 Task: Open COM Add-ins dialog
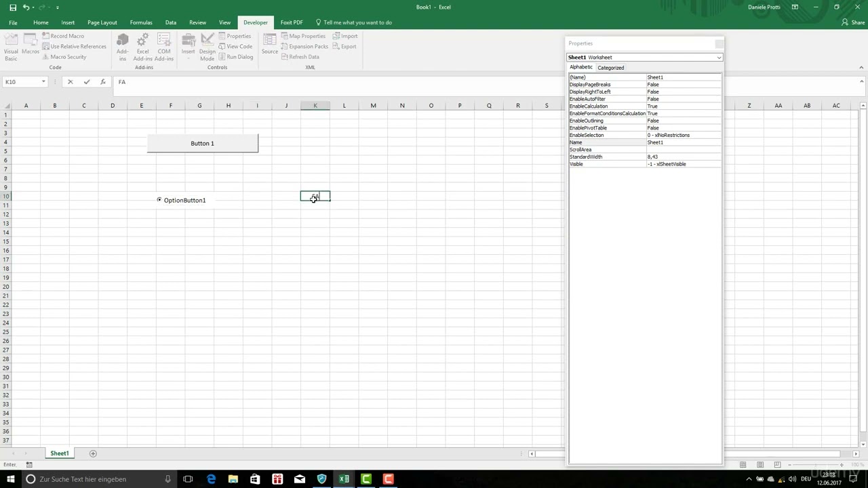pos(164,45)
